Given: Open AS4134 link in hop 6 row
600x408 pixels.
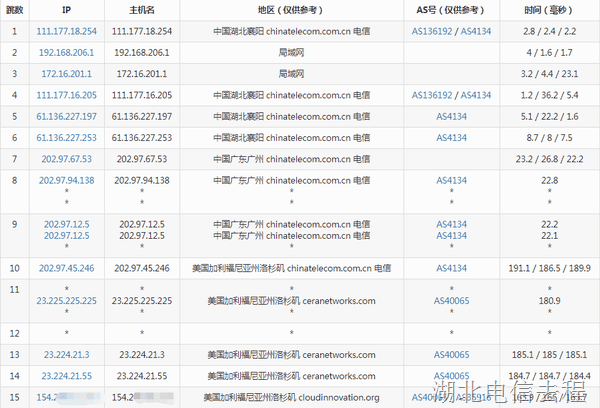Looking at the screenshot, I should (x=452, y=138).
